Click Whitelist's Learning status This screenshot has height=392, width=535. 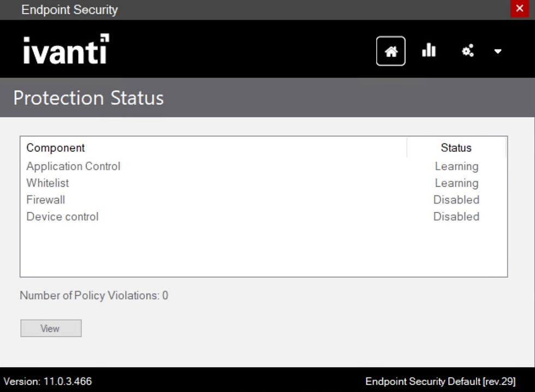[x=456, y=183]
